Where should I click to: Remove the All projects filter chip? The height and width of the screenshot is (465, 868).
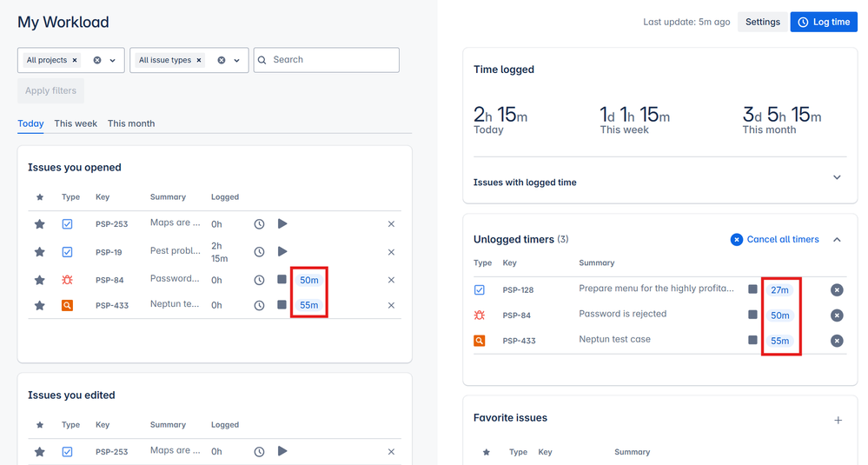[75, 60]
